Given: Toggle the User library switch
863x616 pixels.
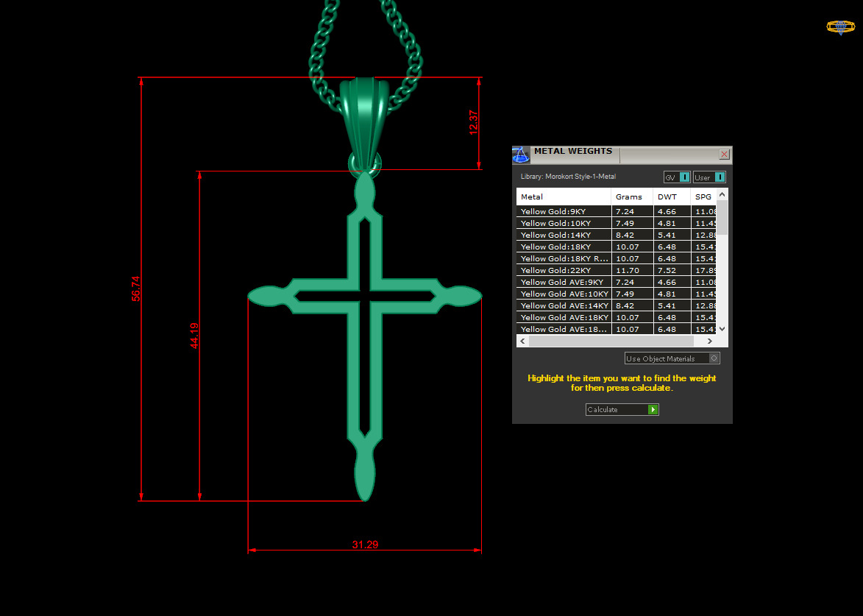Looking at the screenshot, I should click(709, 177).
